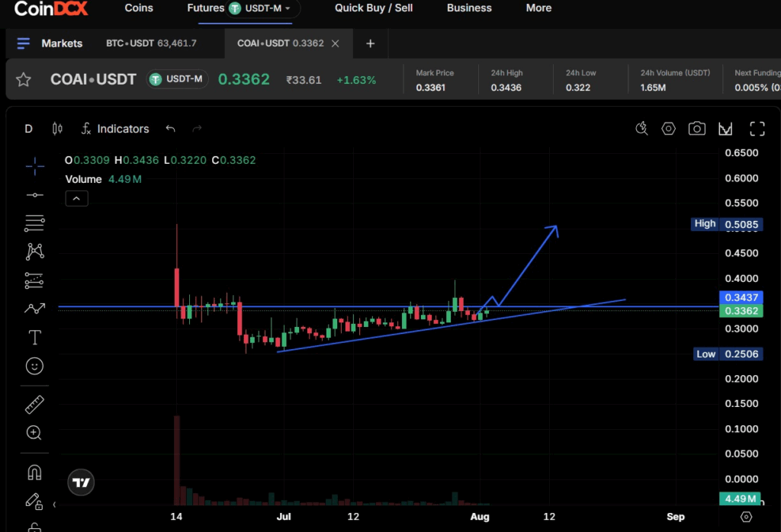Screen dimensions: 781x532
Task: Open the emoji sticker tool
Action: [x=34, y=367]
